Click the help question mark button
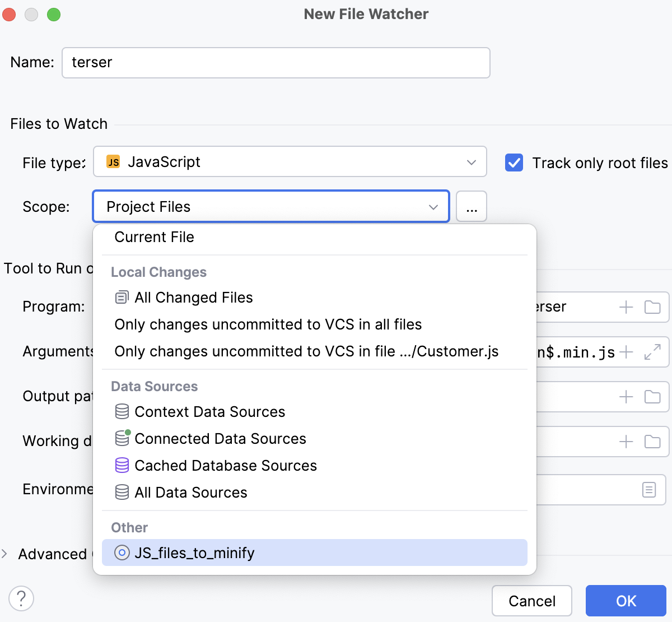The height and width of the screenshot is (622, 672). coord(21,598)
